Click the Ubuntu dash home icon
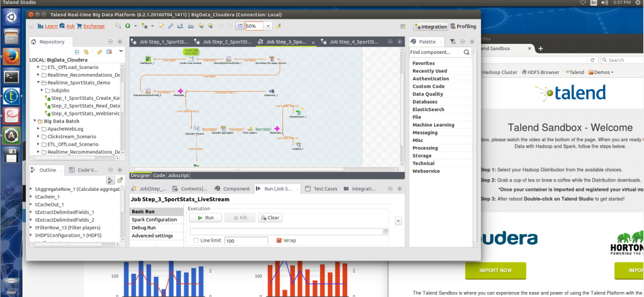 [11, 17]
